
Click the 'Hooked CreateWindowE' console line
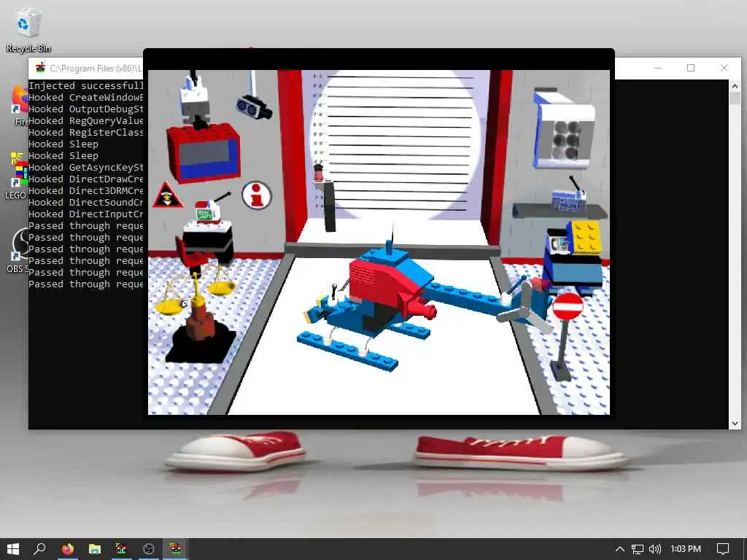[x=86, y=97]
